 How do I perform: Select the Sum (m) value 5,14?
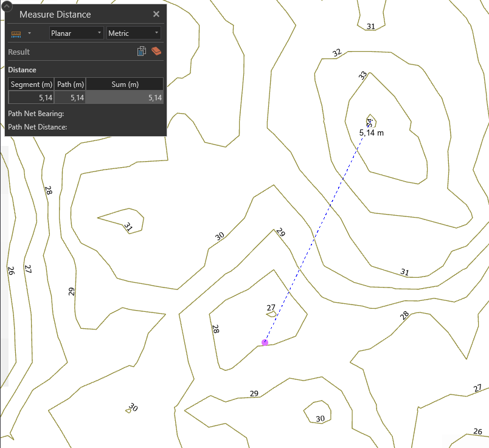pos(125,98)
